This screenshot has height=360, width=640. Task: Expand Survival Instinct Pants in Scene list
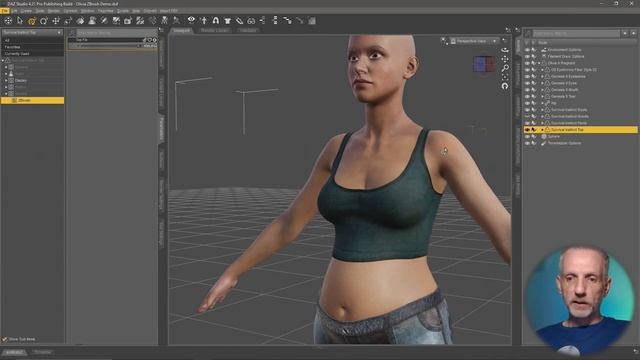542,123
